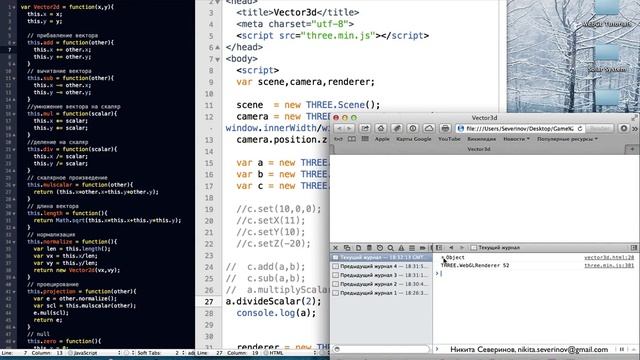The height and width of the screenshot is (360, 640).
Task: Click Safari's forward navigation arrow
Action: 349,128
